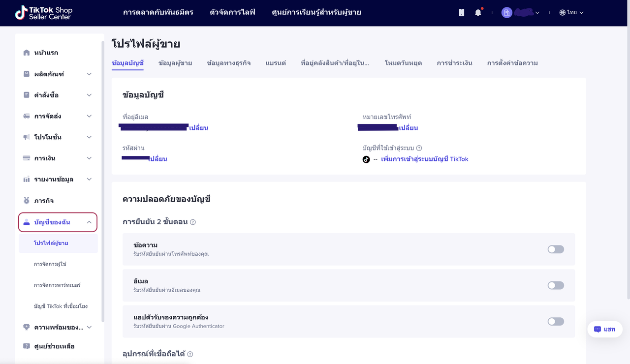Click the home icon beside หน้าแรก

[x=27, y=53]
